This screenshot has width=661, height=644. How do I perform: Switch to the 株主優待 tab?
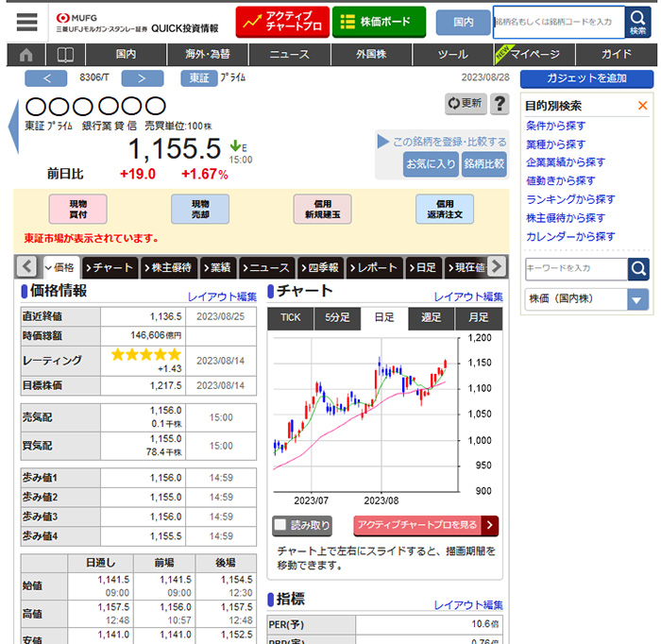click(169, 267)
